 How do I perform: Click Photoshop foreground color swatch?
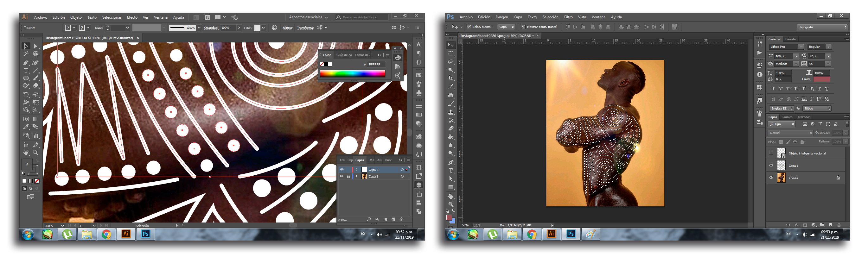tap(449, 217)
